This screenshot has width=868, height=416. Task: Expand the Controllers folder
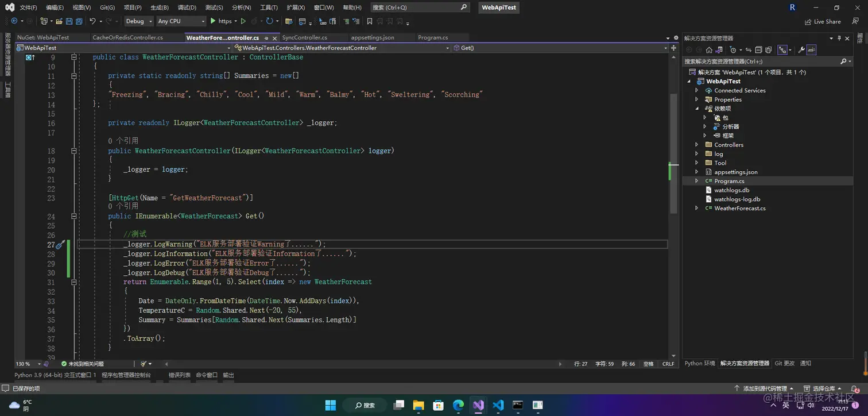[697, 145]
